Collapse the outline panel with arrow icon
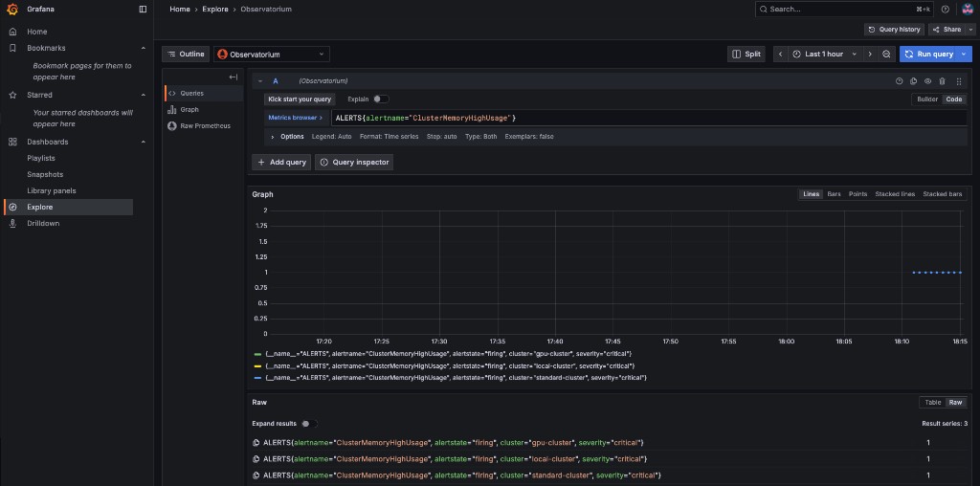This screenshot has width=980, height=486. point(233,77)
